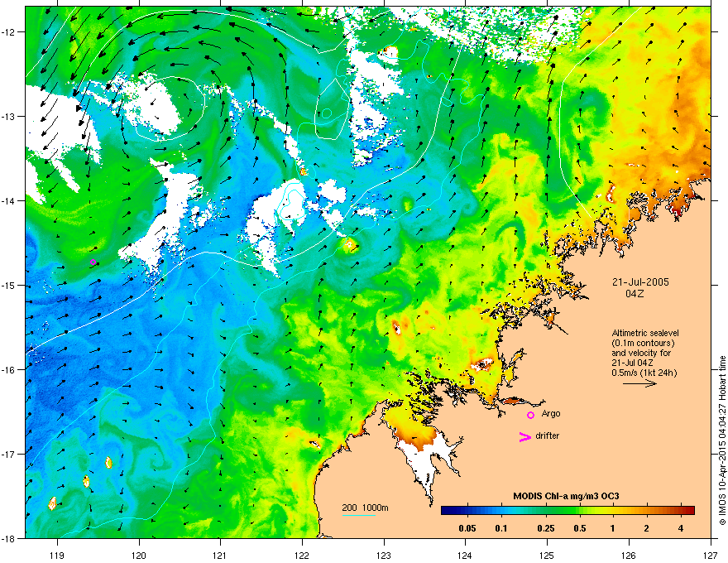Click the colorbar tick value 1
Viewport: 728px width, 563px height.
coord(613,528)
